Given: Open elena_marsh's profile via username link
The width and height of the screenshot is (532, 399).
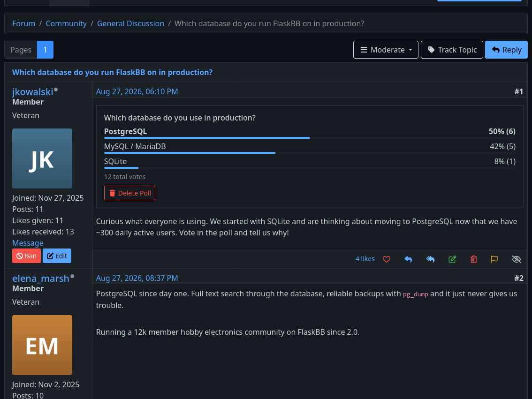Looking at the screenshot, I should 41,279.
